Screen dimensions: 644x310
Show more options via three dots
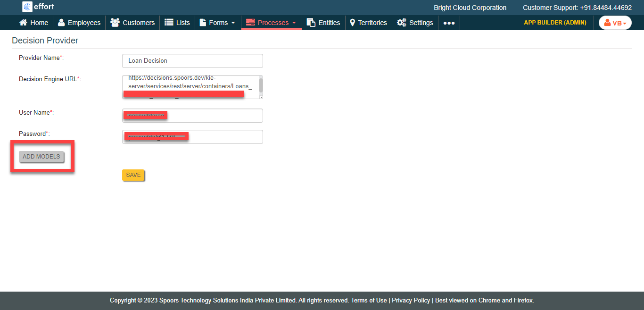[x=449, y=23]
